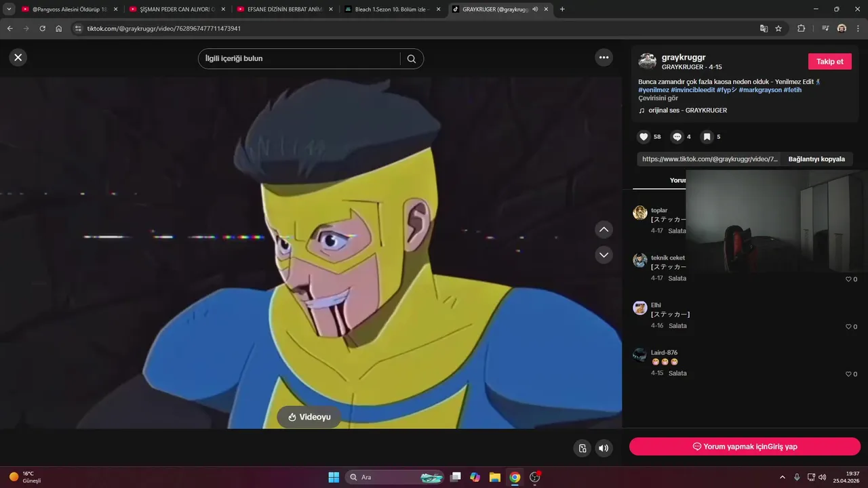The image size is (868, 488).
Task: Open the Copilot taskbar icon
Action: (x=475, y=477)
